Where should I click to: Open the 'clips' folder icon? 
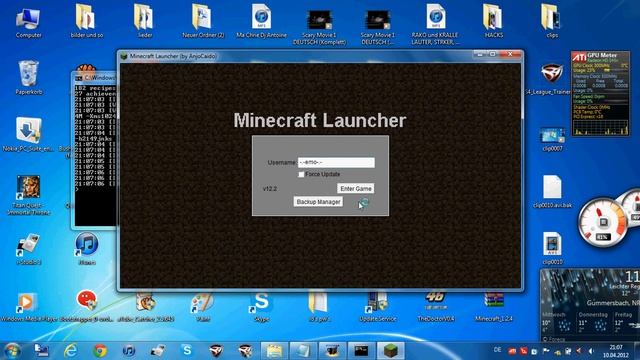pyautogui.click(x=551, y=21)
